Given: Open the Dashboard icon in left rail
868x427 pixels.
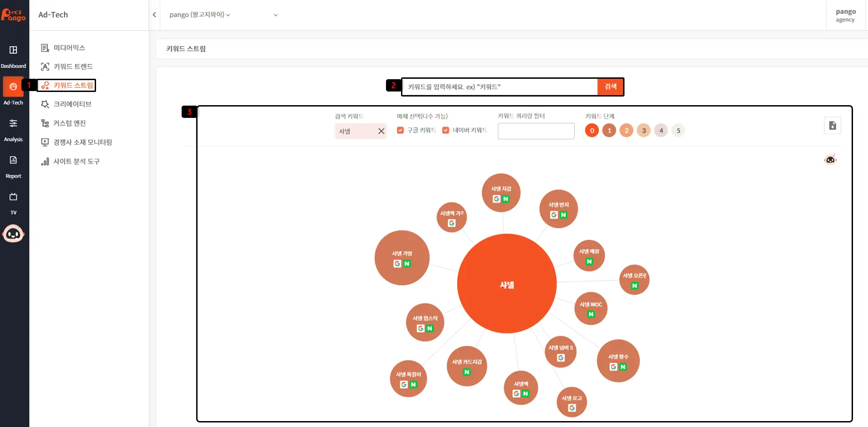Looking at the screenshot, I should tap(13, 50).
